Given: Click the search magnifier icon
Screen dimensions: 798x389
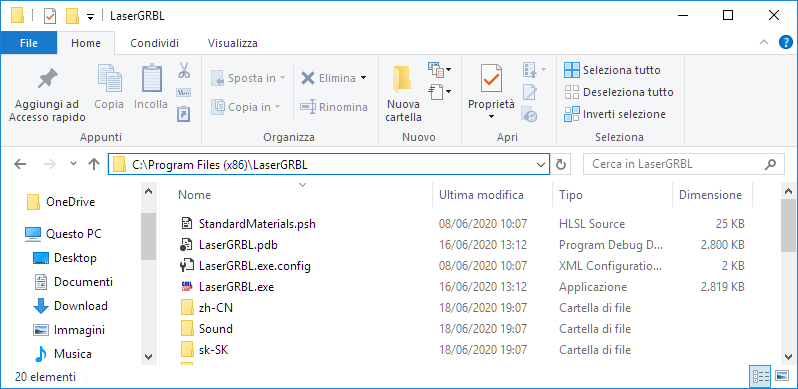Looking at the screenshot, I should tap(771, 164).
